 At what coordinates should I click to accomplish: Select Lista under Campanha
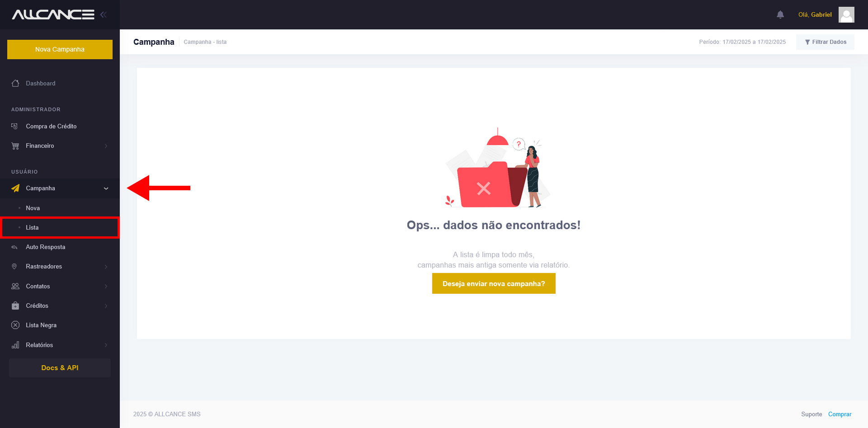pyautogui.click(x=60, y=227)
